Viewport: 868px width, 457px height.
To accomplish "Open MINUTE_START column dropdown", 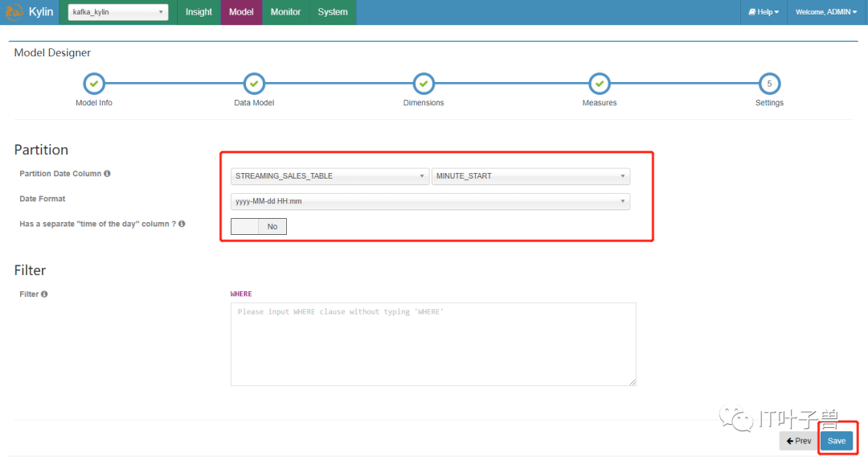I will point(530,176).
